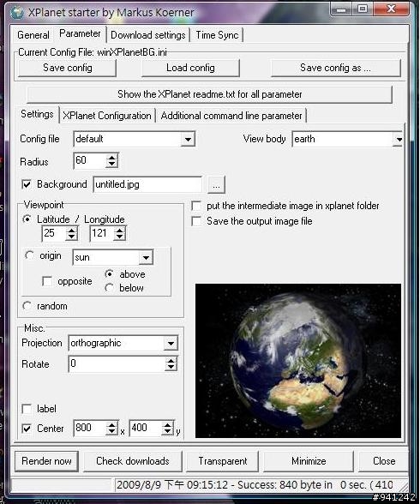Select the Parameter tab

click(x=80, y=33)
